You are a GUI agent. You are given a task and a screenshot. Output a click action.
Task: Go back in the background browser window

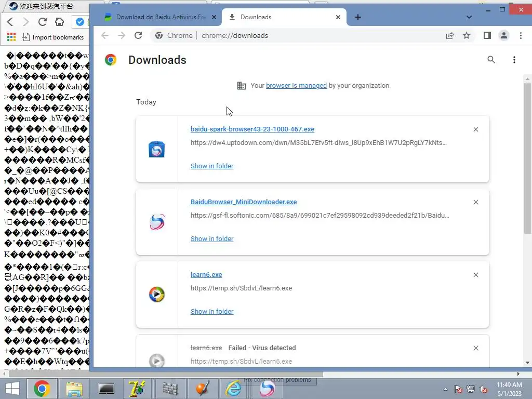click(x=10, y=22)
